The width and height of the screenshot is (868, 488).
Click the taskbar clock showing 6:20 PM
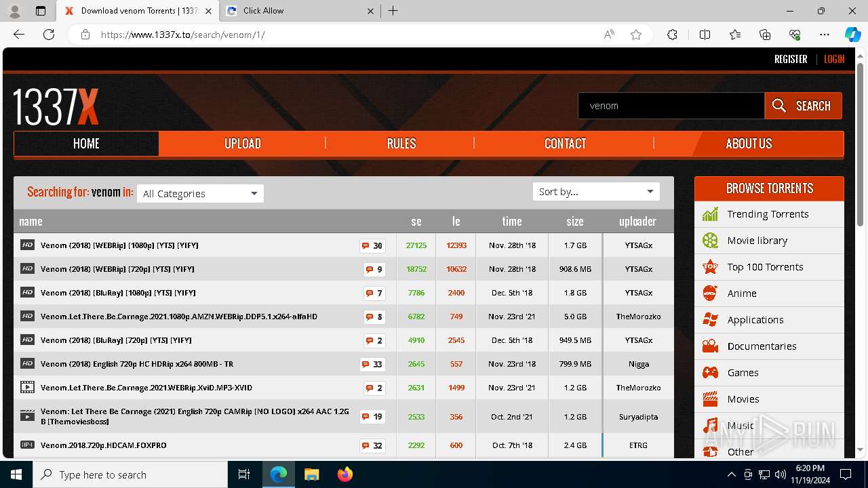pos(810,474)
